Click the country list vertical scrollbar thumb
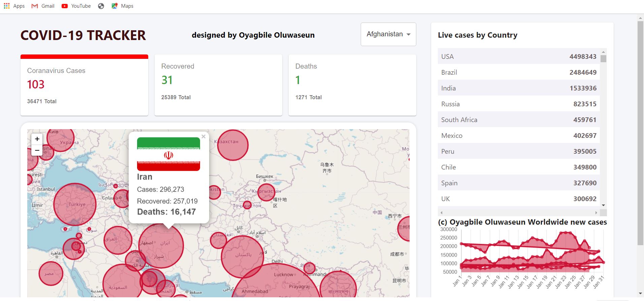The width and height of the screenshot is (644, 301). [603, 59]
